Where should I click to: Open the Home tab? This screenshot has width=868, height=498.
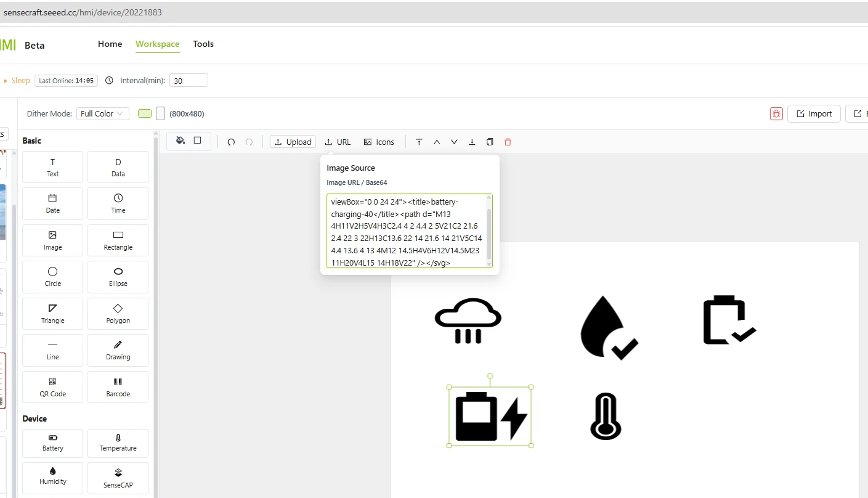[110, 44]
